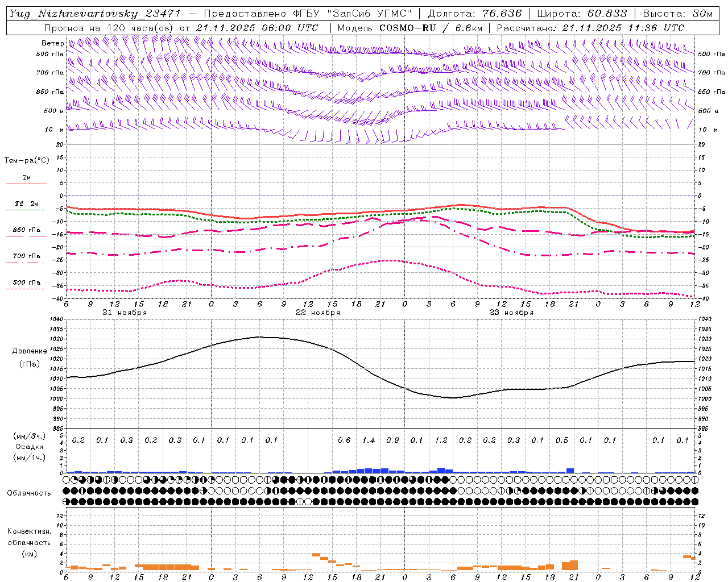Click the Облачность cloud cover label
Image resolution: width=728 pixels, height=582 pixels.
(29, 493)
